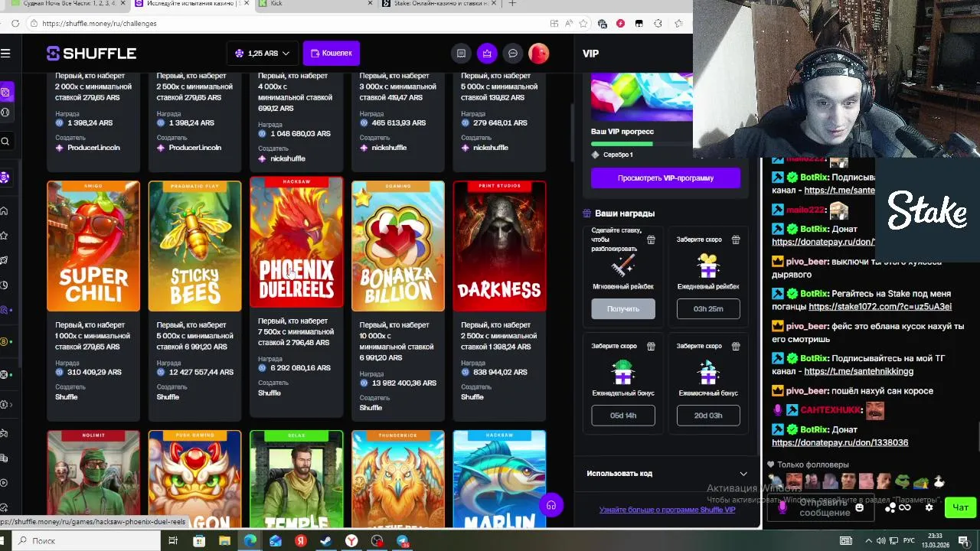Expand the 'Использовать код' section
The image size is (980, 551).
(666, 474)
